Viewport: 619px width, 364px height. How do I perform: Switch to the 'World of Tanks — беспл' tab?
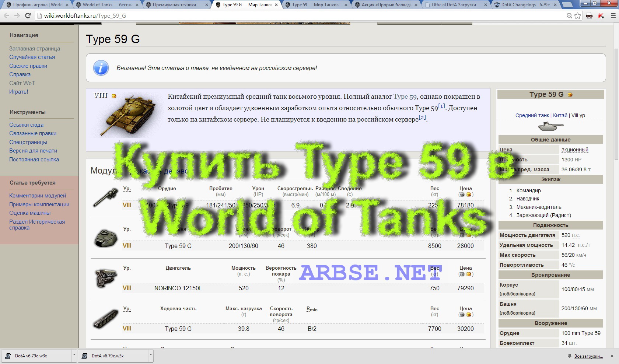point(107,5)
